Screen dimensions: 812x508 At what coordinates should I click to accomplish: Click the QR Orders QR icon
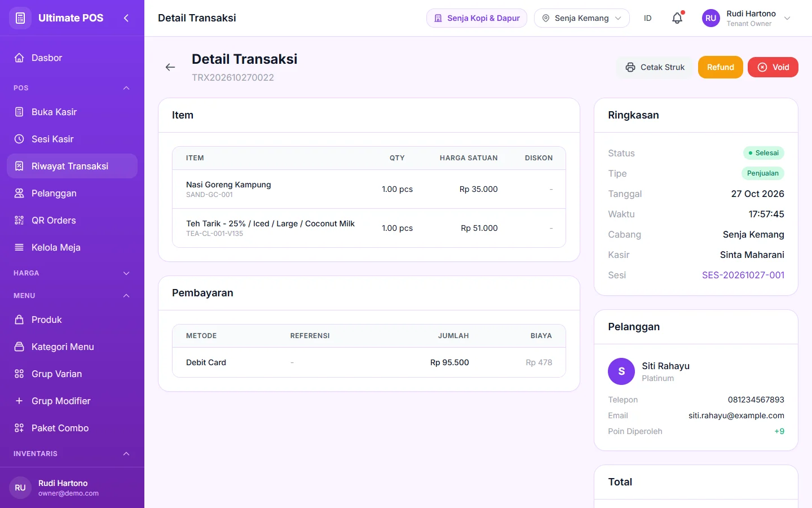(19, 220)
